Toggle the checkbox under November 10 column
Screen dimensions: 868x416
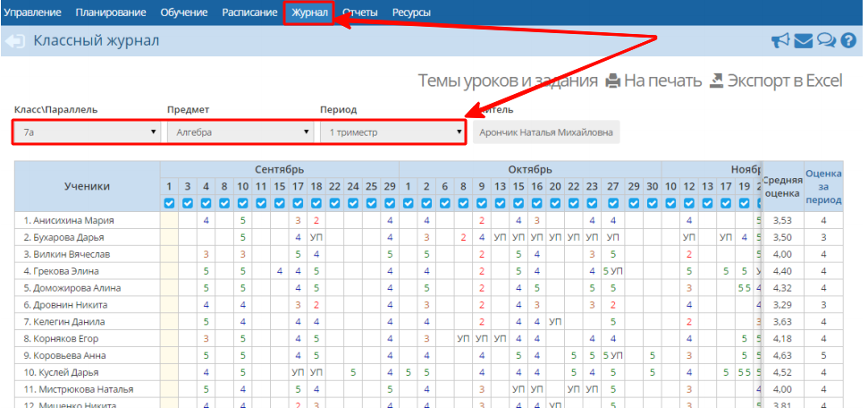[x=670, y=203]
